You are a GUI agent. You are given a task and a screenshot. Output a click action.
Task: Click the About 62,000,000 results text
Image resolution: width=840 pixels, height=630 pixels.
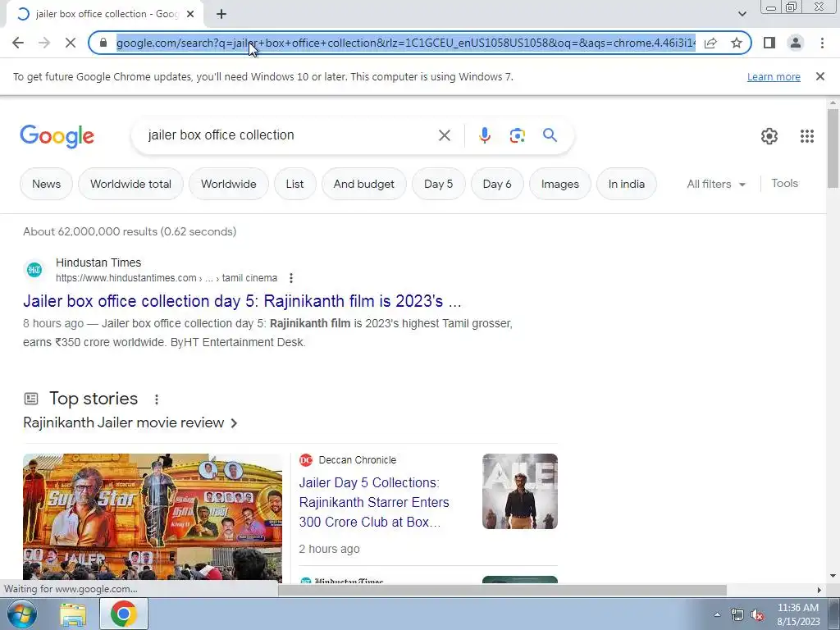(x=130, y=231)
